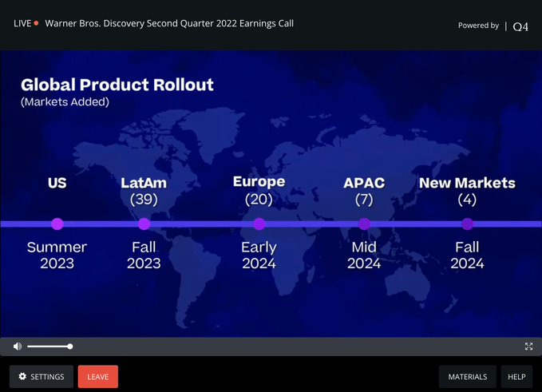
Task: Click the 'Mid 2024' date label
Action: pyautogui.click(x=364, y=255)
